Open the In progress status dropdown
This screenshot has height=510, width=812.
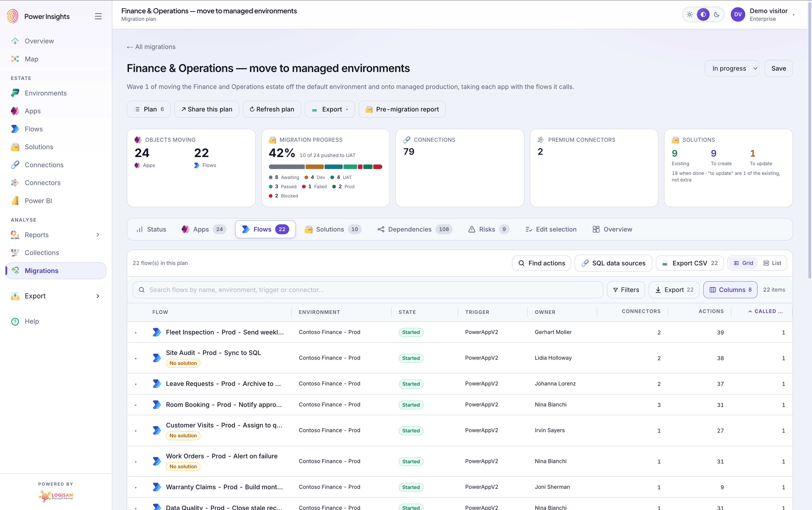coord(732,68)
